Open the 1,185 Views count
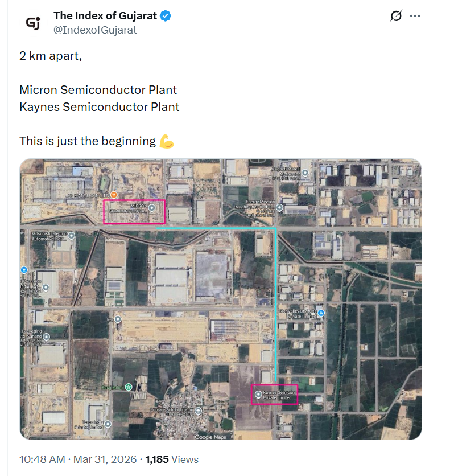Viewport: 450px width, 476px height. [172, 459]
